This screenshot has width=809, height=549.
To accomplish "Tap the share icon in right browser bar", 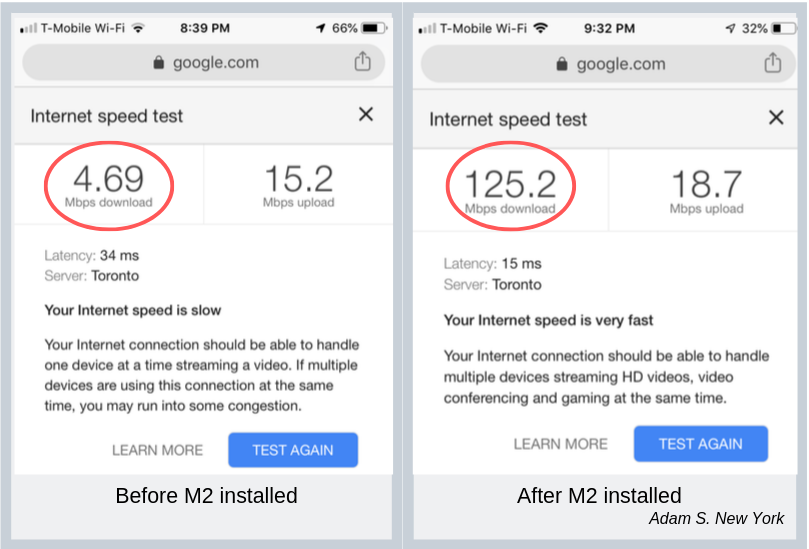I will pos(772,63).
